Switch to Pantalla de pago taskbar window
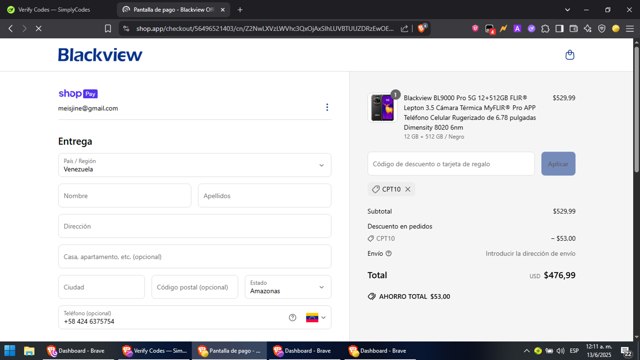640x360 pixels. point(230,351)
